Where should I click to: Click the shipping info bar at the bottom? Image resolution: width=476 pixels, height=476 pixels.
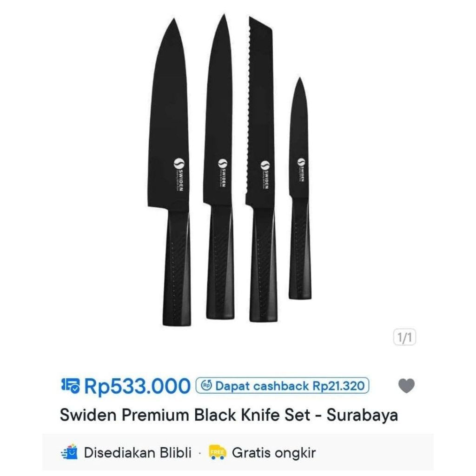[238, 452]
